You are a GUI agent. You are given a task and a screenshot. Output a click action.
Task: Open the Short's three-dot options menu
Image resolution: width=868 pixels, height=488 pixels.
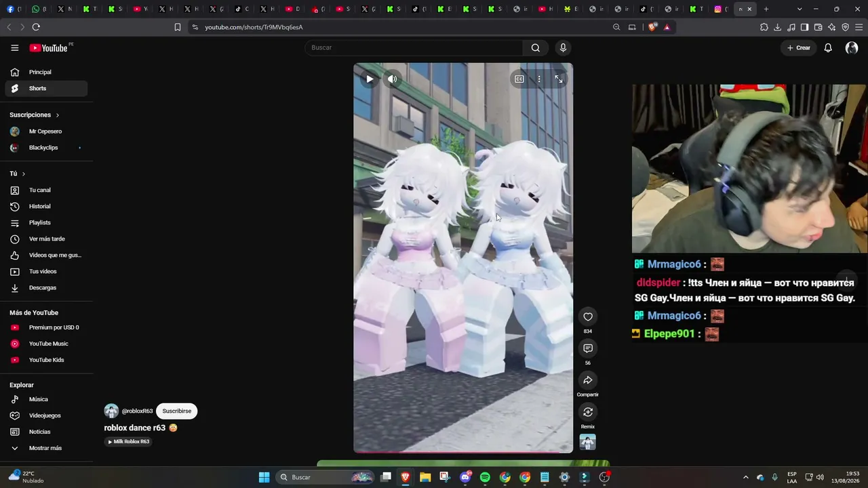[x=539, y=79]
